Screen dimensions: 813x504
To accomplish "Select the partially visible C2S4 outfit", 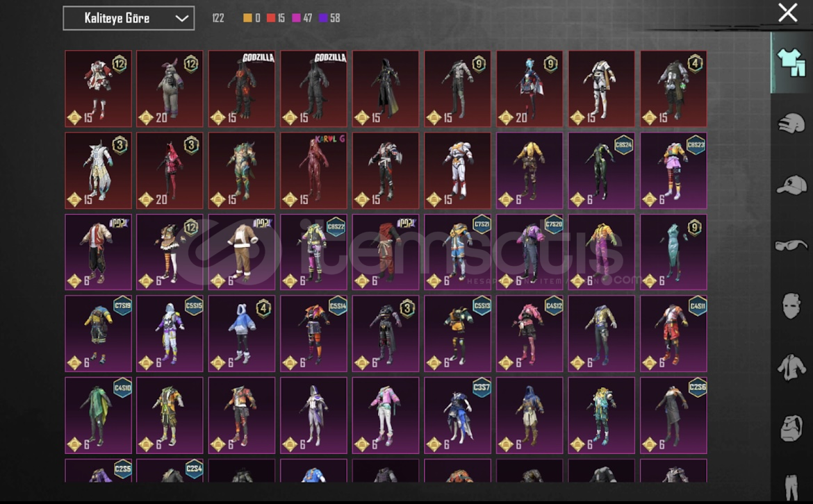I will pos(170,471).
